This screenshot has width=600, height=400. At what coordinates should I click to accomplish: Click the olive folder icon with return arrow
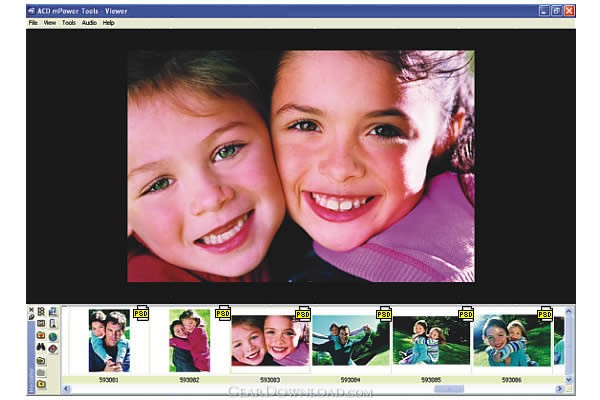click(x=41, y=361)
